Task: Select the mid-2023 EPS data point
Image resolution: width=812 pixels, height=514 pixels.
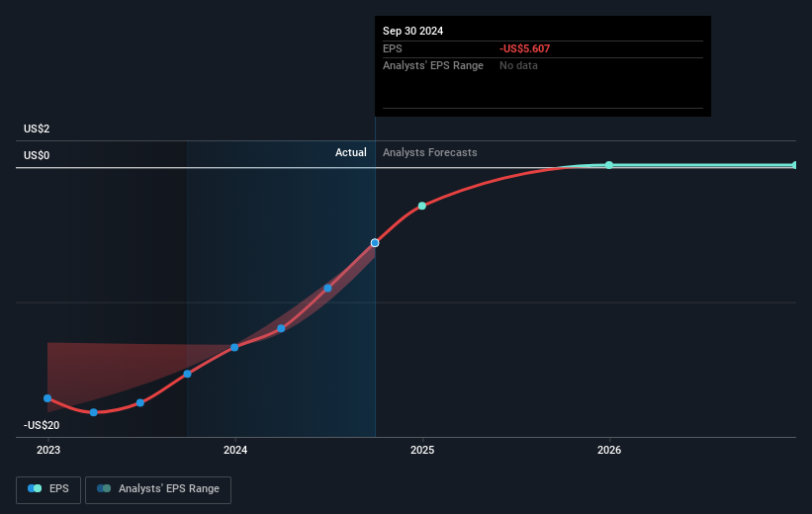Action: tap(140, 402)
